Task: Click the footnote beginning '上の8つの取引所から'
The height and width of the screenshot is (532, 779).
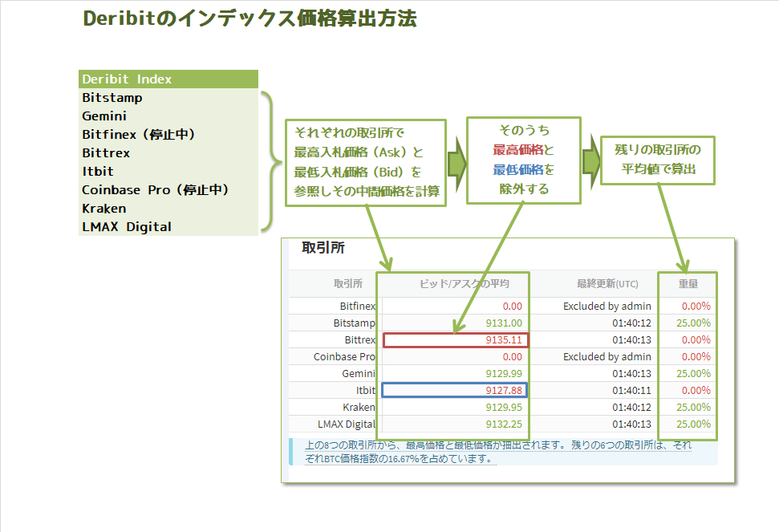Action: click(498, 452)
